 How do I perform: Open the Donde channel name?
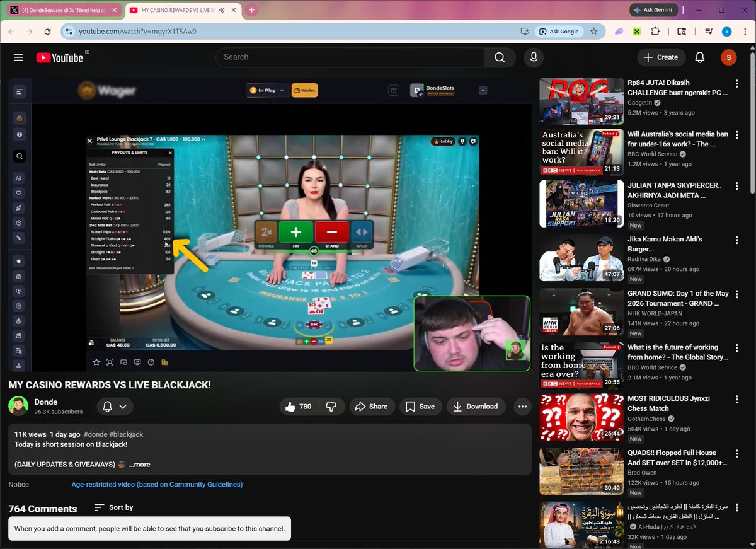coord(46,402)
